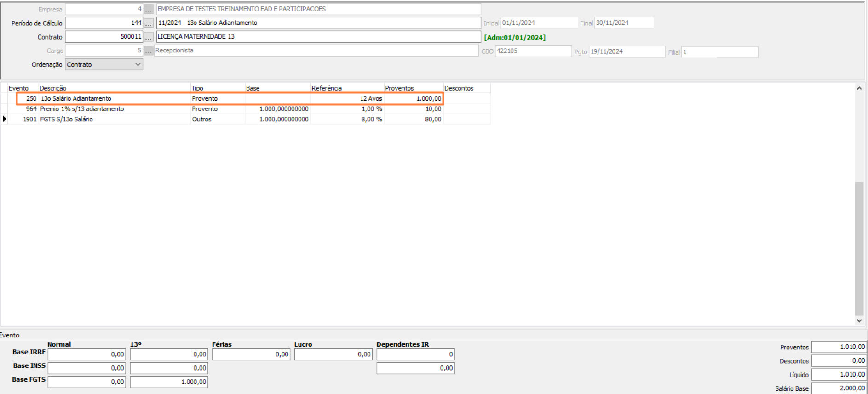Click the Base FGTS 13º value field
Image resolution: width=868 pixels, height=394 pixels.
pos(169,382)
